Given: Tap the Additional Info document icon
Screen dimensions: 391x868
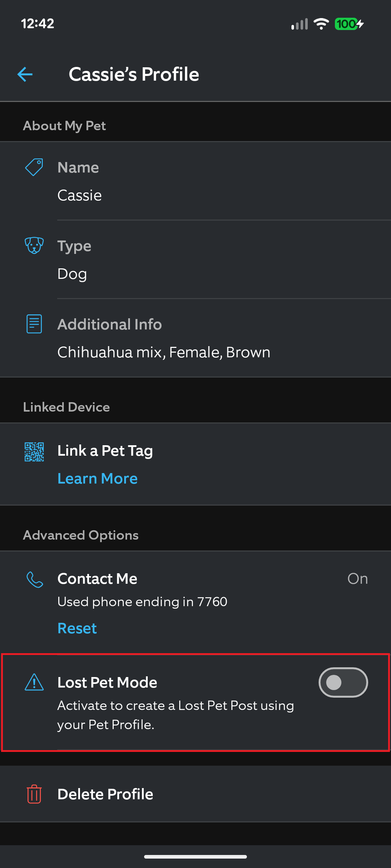Looking at the screenshot, I should pyautogui.click(x=34, y=324).
